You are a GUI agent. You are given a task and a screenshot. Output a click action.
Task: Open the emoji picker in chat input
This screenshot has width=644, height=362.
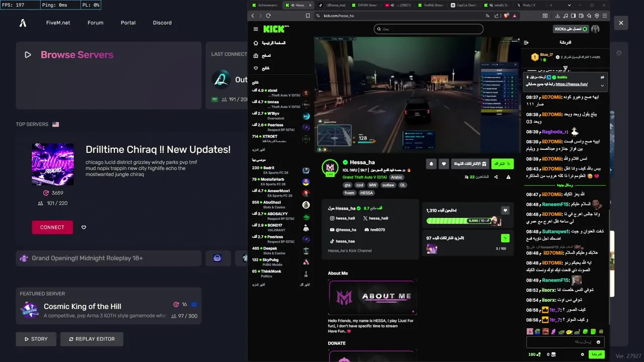click(598, 342)
